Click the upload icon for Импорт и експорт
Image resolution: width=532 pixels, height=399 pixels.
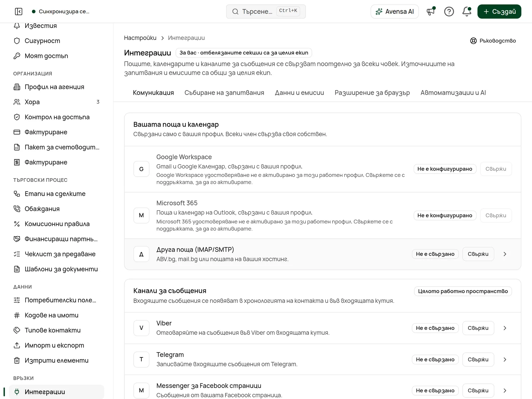coord(17,345)
